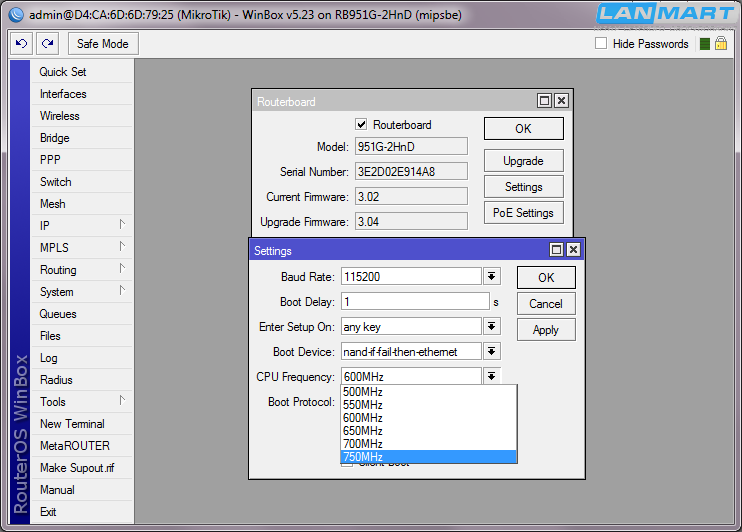Open the Baud Rate dropdown arrow
The image size is (742, 532).
click(x=492, y=276)
